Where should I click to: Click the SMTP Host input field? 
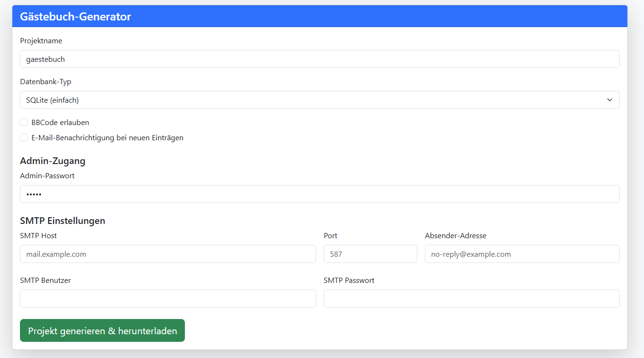coord(168,254)
